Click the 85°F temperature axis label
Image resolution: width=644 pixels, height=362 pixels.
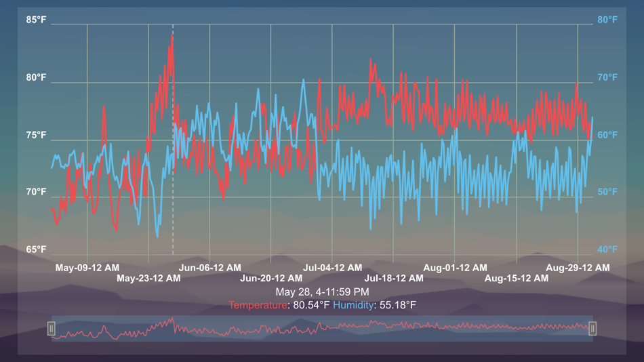point(36,20)
